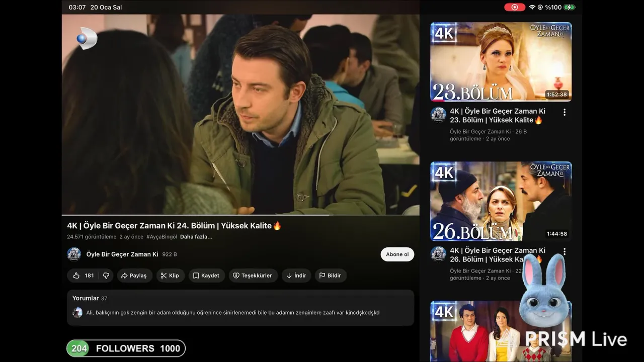Open more options for 23. Bölüm video
The height and width of the screenshot is (362, 644).
point(565,112)
